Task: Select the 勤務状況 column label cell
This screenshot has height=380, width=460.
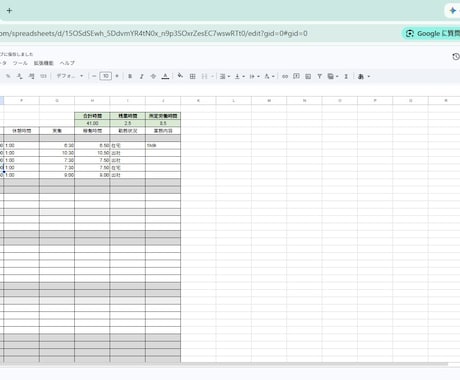Action: [x=128, y=131]
